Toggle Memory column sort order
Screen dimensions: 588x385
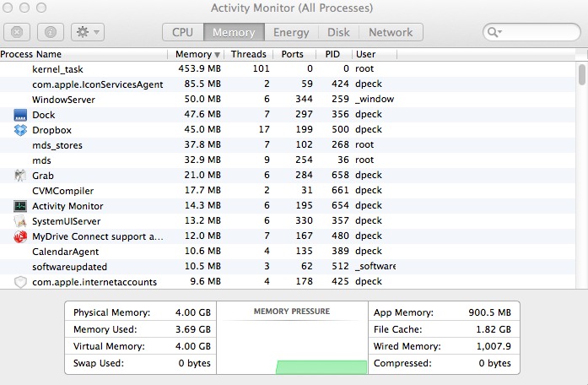point(196,54)
